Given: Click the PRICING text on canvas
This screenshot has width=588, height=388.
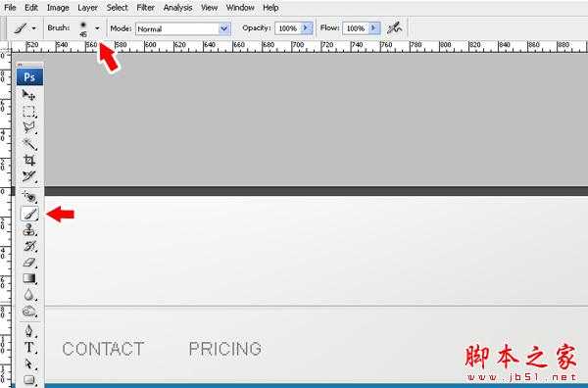Looking at the screenshot, I should [225, 349].
